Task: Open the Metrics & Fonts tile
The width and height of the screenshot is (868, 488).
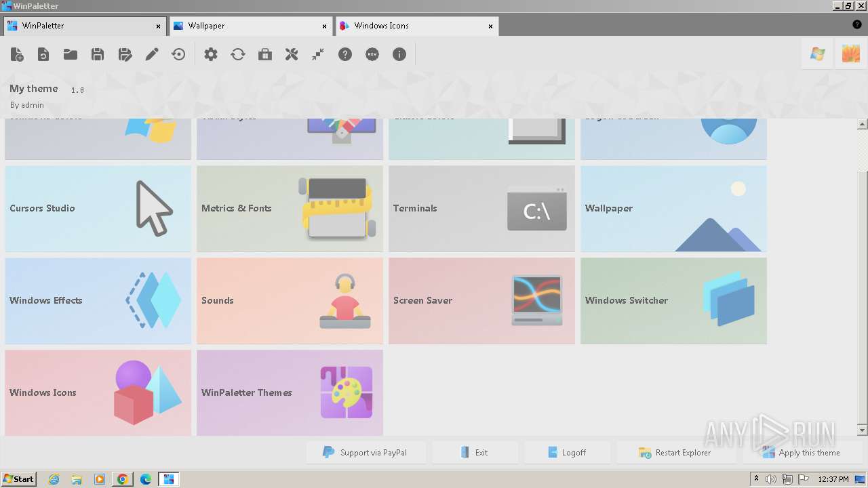Action: pyautogui.click(x=290, y=209)
